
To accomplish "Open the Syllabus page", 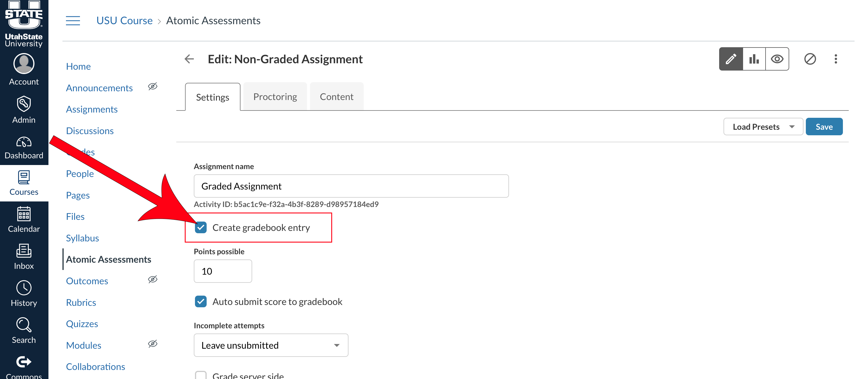I will click(82, 238).
